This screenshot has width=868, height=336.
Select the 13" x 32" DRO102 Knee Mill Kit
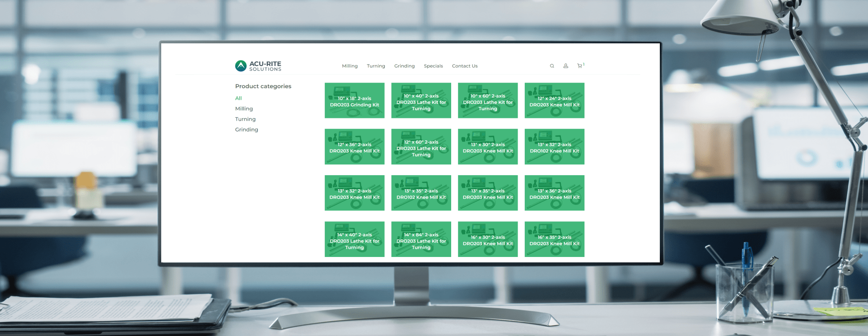[554, 147]
